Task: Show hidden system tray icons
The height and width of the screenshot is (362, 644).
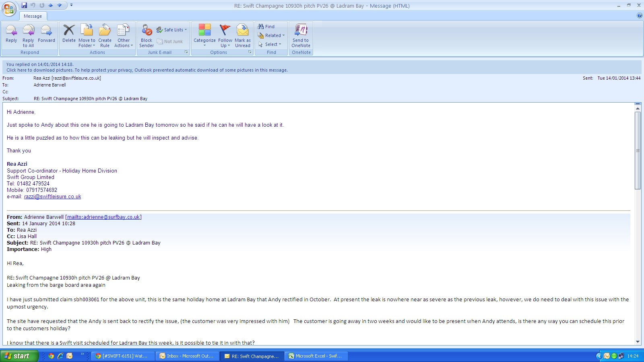Action: point(599,356)
